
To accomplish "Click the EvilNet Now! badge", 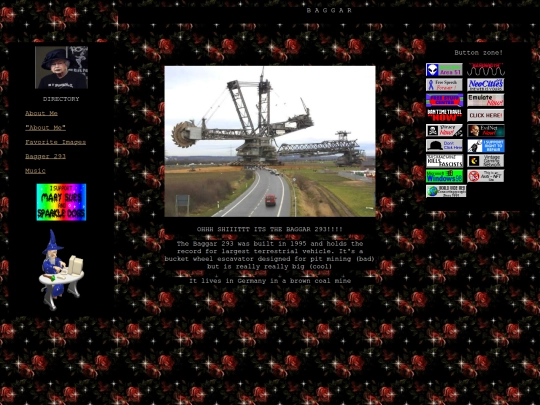I will 486,131.
